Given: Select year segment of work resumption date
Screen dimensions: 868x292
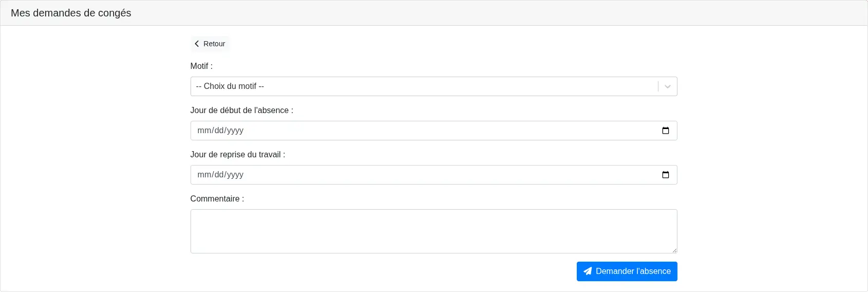Looking at the screenshot, I should click(x=235, y=175).
